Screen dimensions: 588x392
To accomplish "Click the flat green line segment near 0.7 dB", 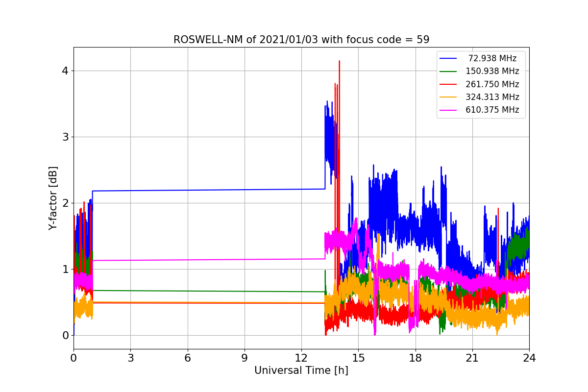I will [208, 291].
